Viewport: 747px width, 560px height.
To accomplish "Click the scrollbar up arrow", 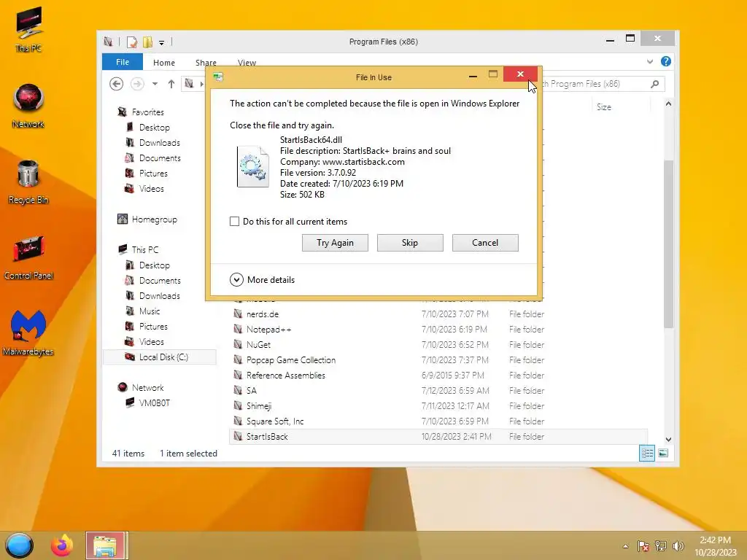I will [668, 104].
